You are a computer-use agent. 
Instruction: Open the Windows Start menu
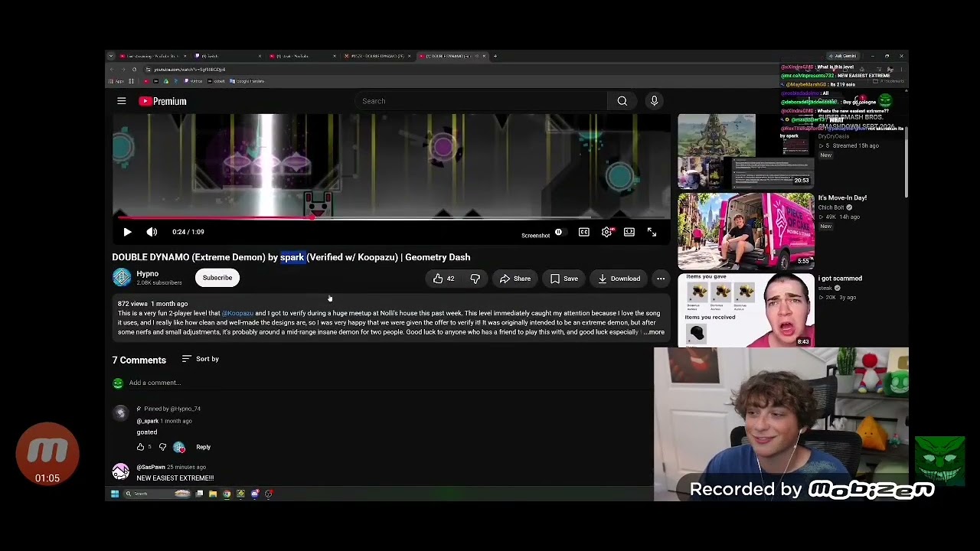pos(115,494)
